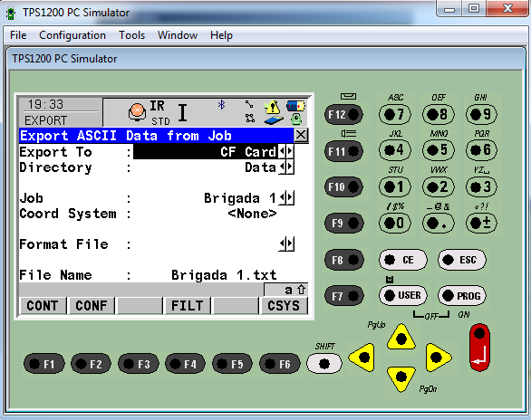Click the plus/minus keypad key

[481, 224]
